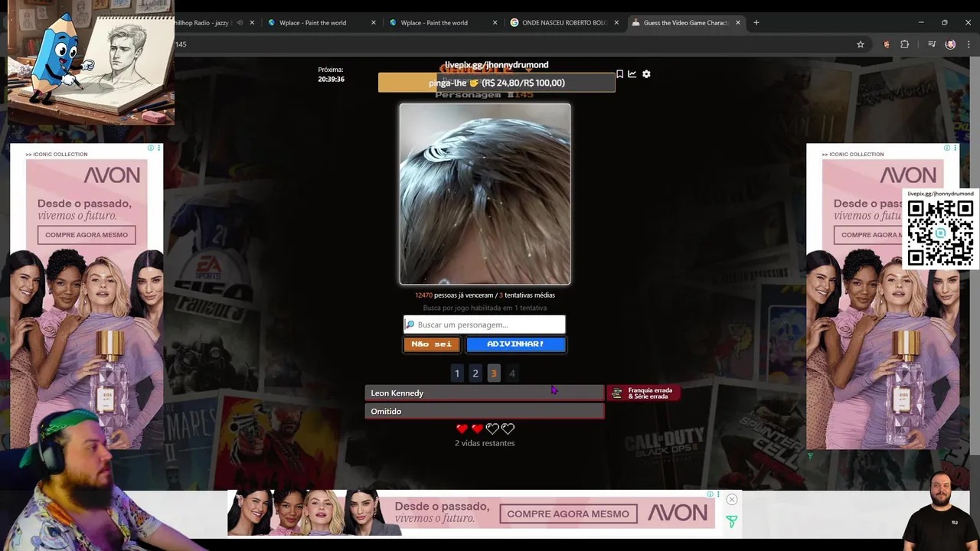Close the Guess the Video Game Character tab

click(738, 22)
